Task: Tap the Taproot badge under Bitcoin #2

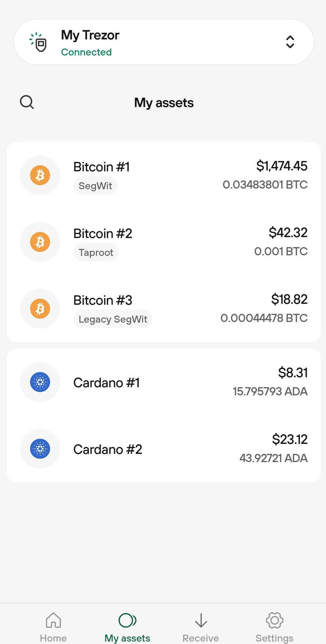Action: point(96,252)
